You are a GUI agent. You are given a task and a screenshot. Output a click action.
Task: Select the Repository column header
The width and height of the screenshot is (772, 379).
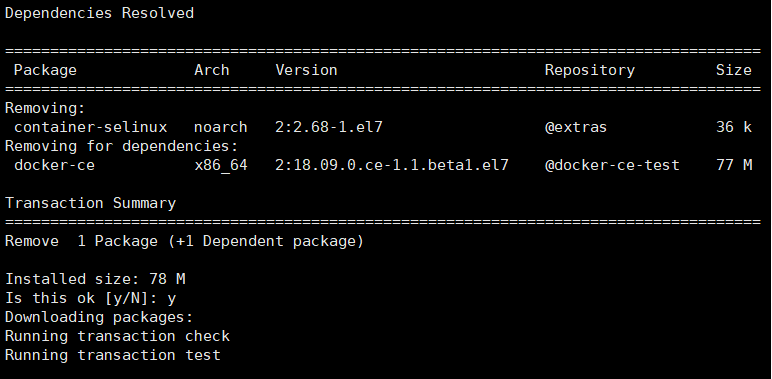click(590, 70)
